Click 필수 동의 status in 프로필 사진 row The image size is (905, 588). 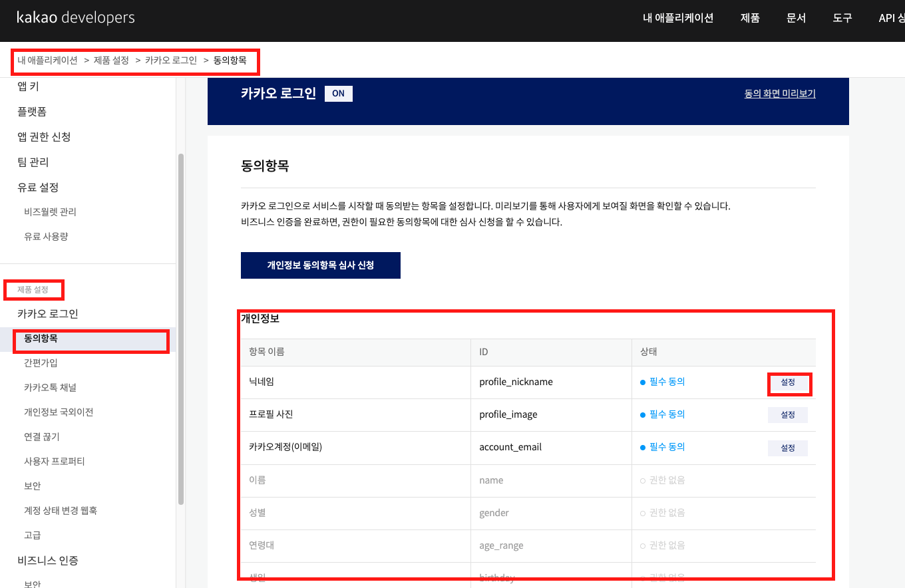[x=663, y=414]
